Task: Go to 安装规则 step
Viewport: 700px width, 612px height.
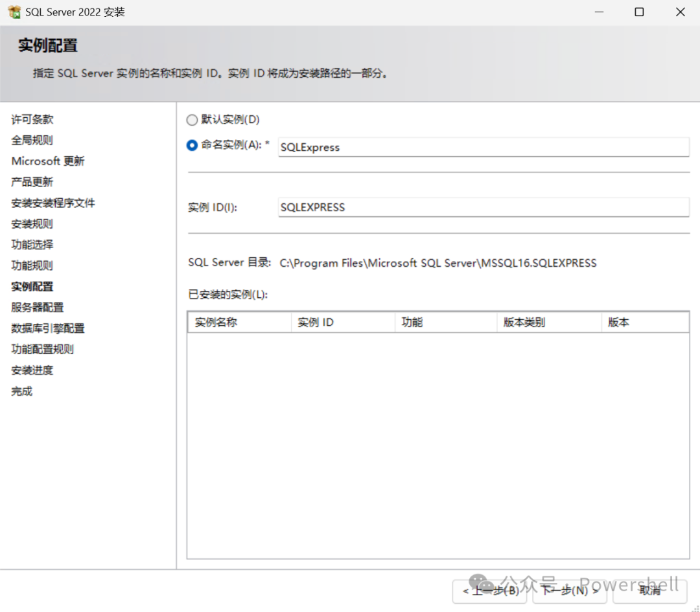Action: tap(32, 224)
